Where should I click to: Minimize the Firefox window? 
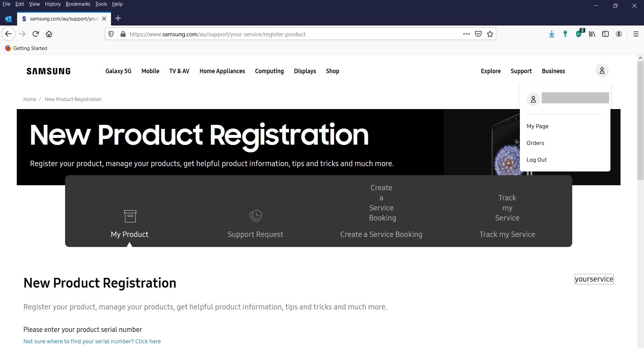pos(596,6)
